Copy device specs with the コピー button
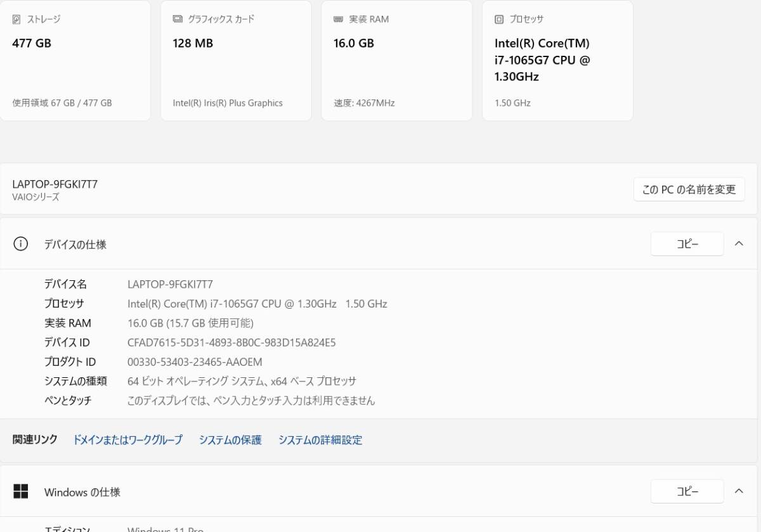The width and height of the screenshot is (761, 532). [x=687, y=243]
